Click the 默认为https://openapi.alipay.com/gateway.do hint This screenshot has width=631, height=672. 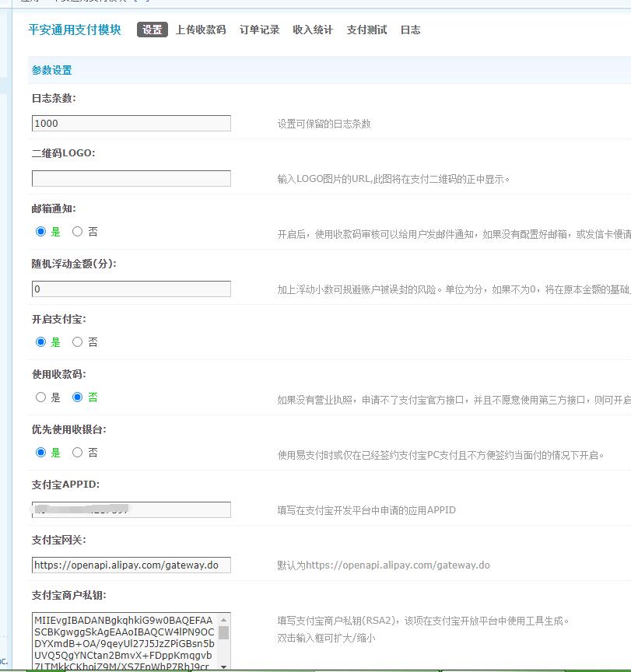(384, 565)
